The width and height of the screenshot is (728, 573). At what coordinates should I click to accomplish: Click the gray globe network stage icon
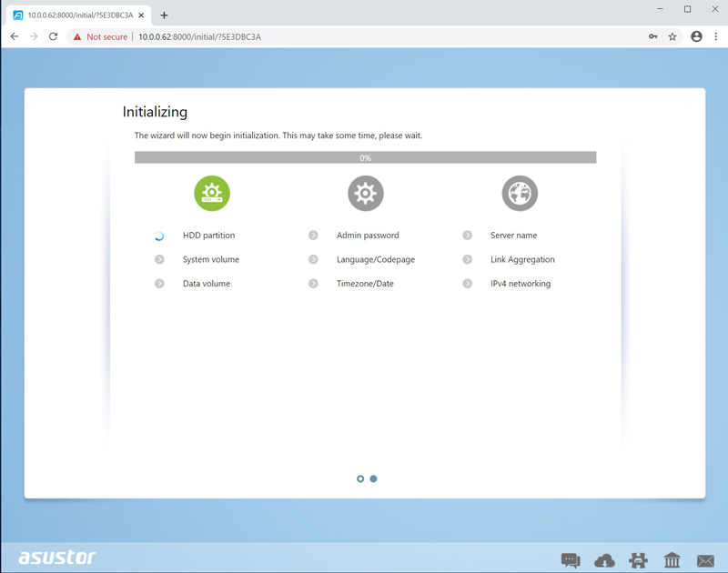pyautogui.click(x=520, y=193)
